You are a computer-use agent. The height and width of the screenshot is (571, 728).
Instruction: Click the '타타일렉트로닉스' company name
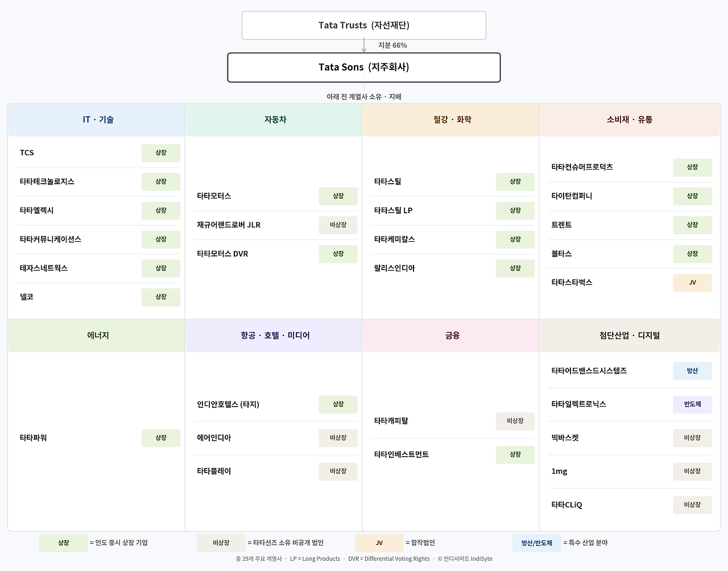[578, 404]
